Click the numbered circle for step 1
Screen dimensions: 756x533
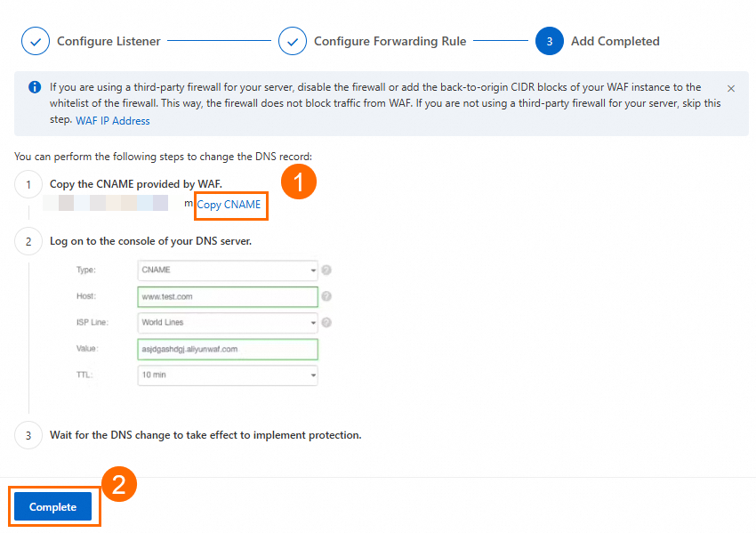(28, 184)
